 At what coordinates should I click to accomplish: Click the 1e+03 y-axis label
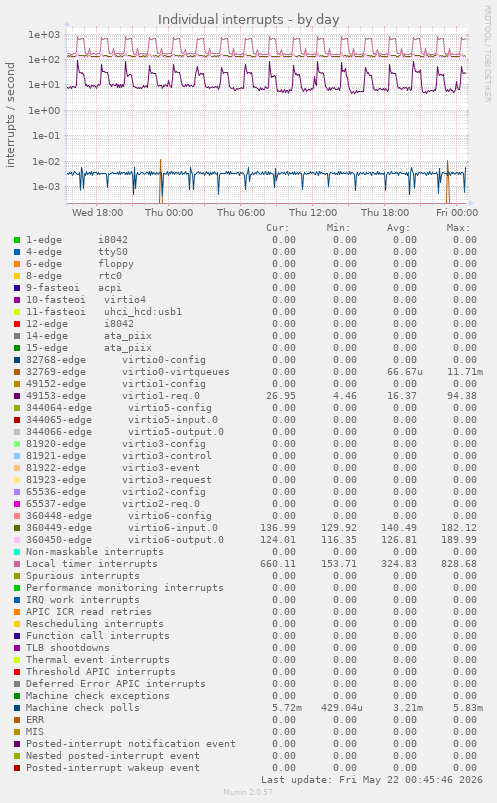coord(44,35)
